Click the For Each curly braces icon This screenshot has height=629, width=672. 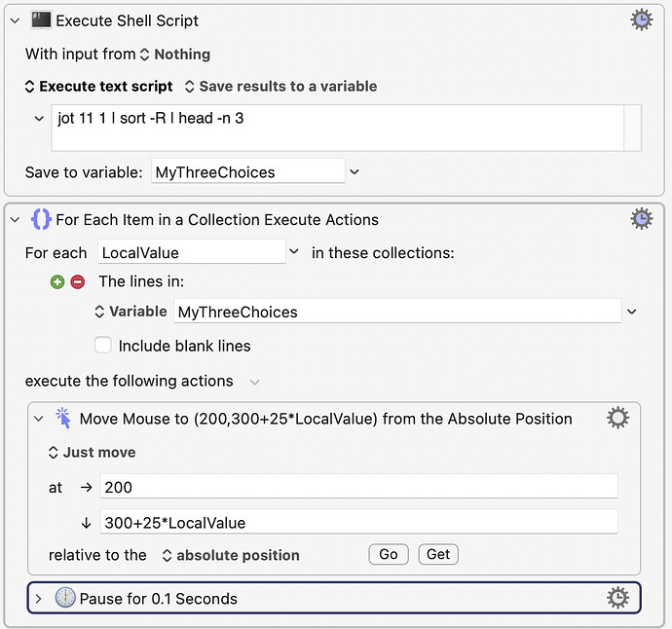click(x=41, y=220)
